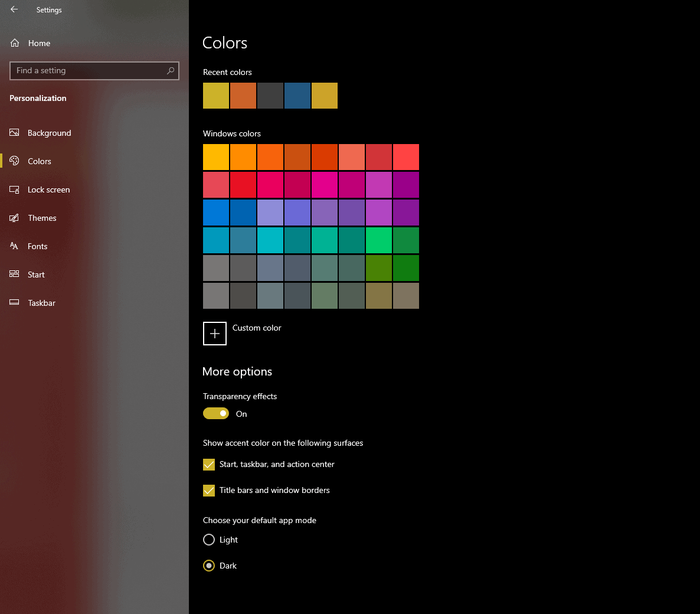Screen dimensions: 700x614
Task: Uncheck Start, taskbar, and action center
Action: tap(209, 465)
